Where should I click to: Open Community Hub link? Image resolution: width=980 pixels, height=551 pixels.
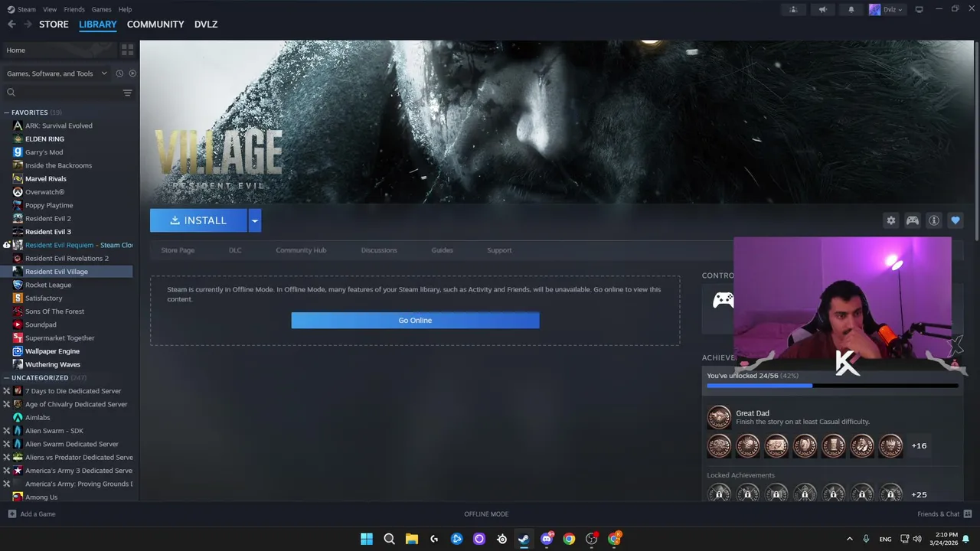[x=301, y=250]
